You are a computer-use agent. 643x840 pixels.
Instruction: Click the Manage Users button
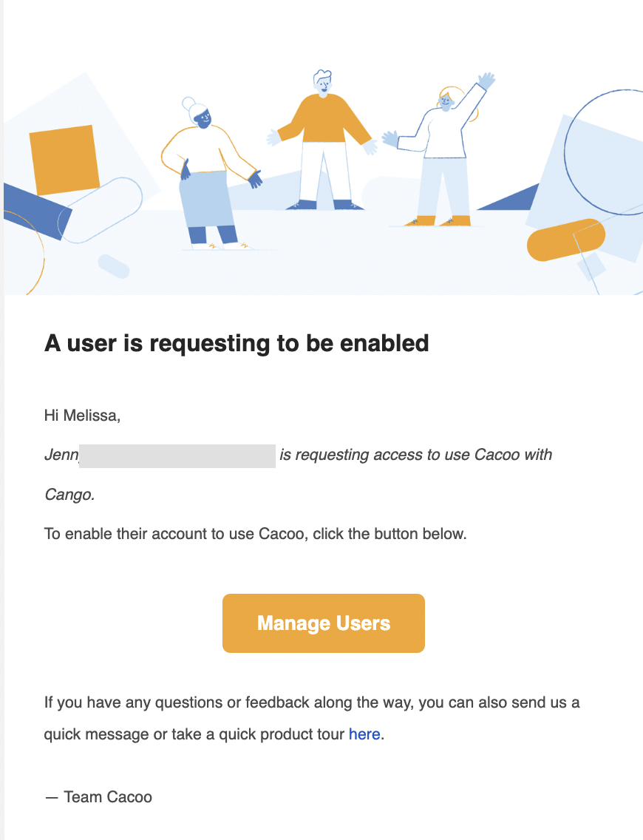[x=324, y=623]
